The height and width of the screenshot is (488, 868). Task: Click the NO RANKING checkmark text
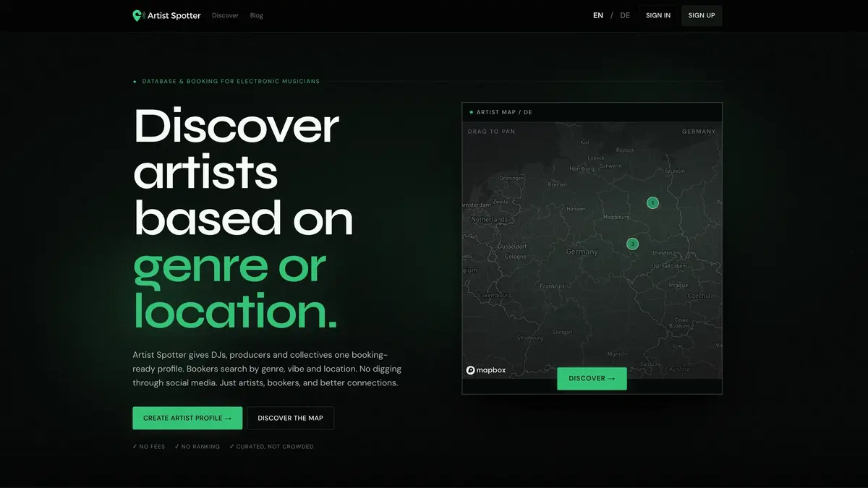coord(197,447)
